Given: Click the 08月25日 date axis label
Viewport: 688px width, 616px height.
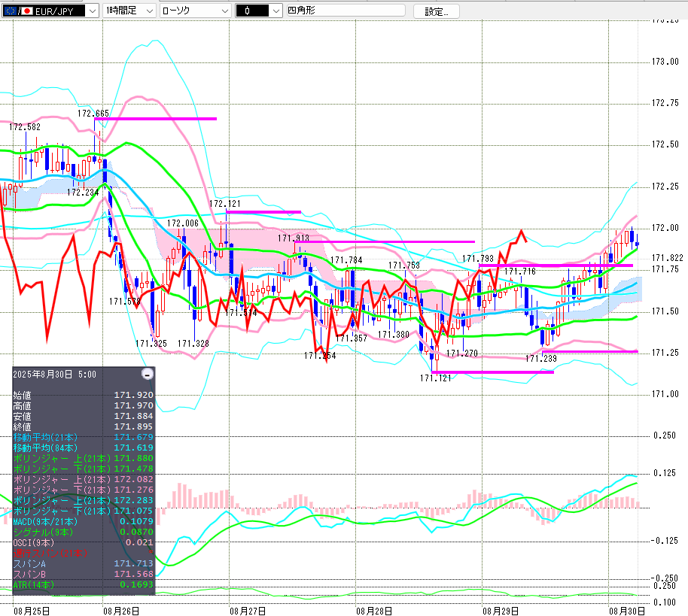Looking at the screenshot, I should [32, 611].
